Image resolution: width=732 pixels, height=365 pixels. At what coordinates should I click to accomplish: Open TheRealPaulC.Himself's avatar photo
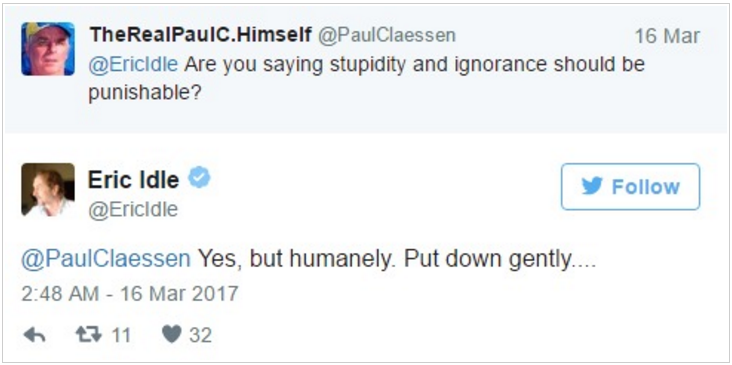point(48,49)
